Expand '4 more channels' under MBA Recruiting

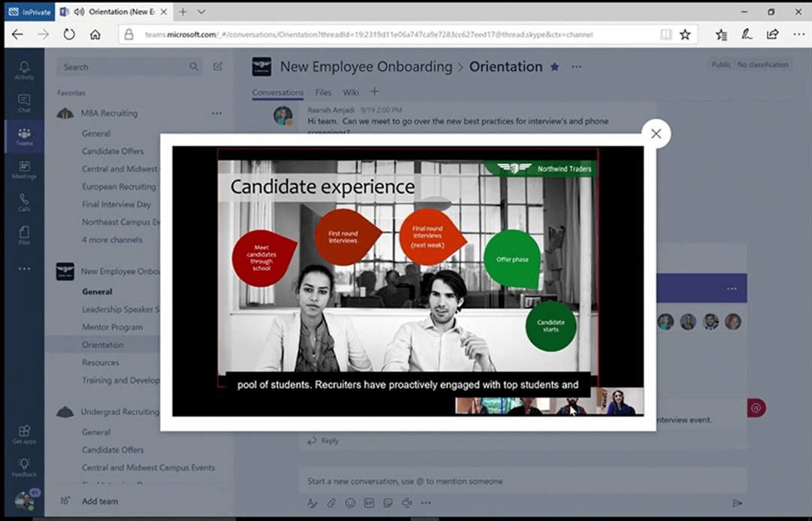pos(112,240)
